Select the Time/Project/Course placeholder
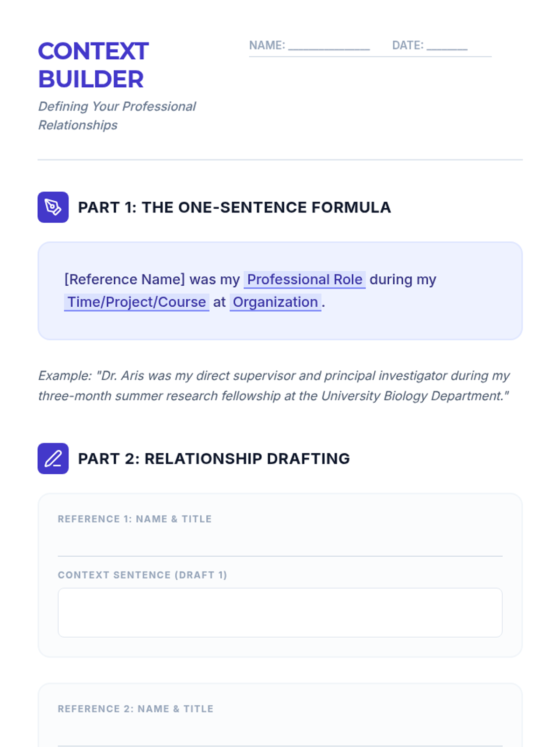The image size is (560, 747). pos(136,302)
